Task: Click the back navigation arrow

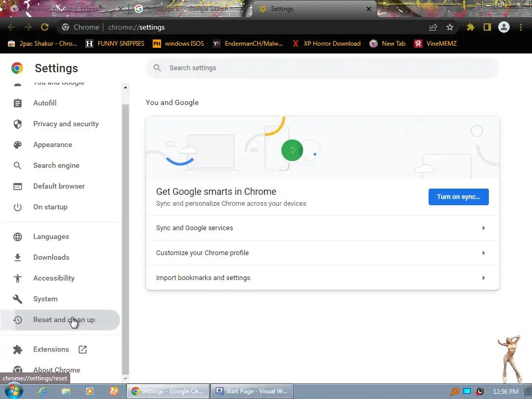Action: (x=11, y=27)
